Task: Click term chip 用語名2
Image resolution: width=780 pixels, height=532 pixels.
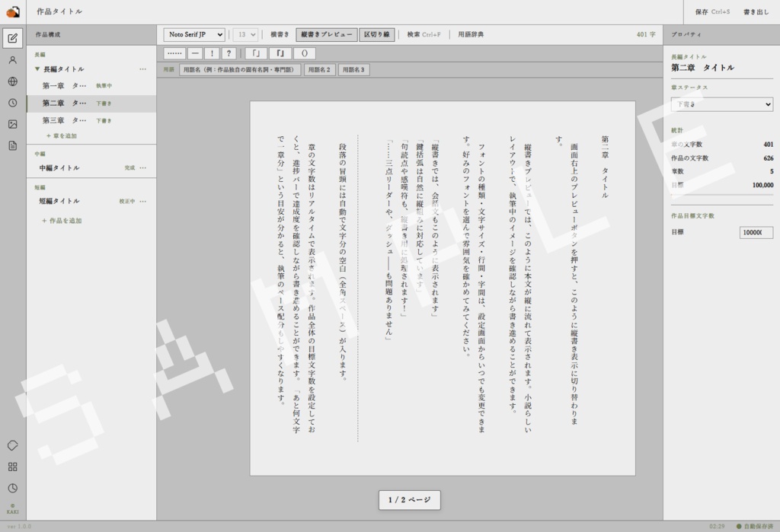Action: (319, 69)
